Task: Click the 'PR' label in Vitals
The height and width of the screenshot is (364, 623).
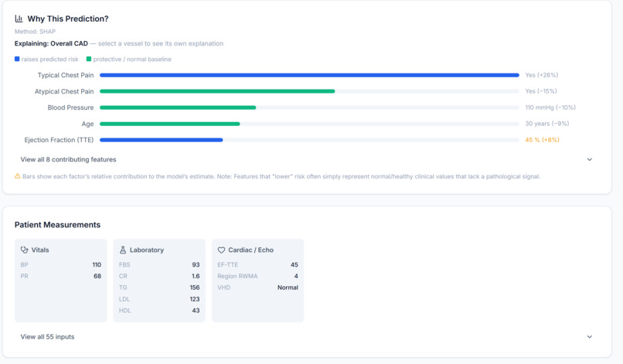Action: coord(24,276)
